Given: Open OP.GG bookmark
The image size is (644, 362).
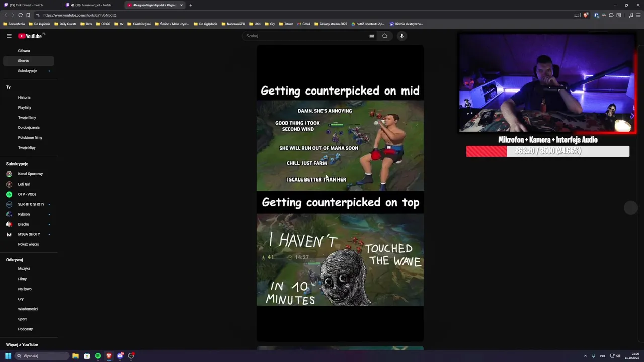Looking at the screenshot, I should tap(103, 24).
